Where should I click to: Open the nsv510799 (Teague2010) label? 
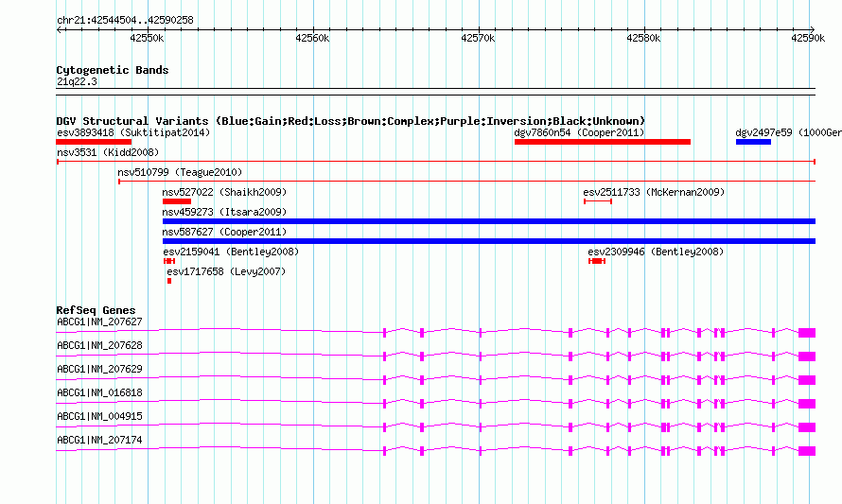coord(180,172)
